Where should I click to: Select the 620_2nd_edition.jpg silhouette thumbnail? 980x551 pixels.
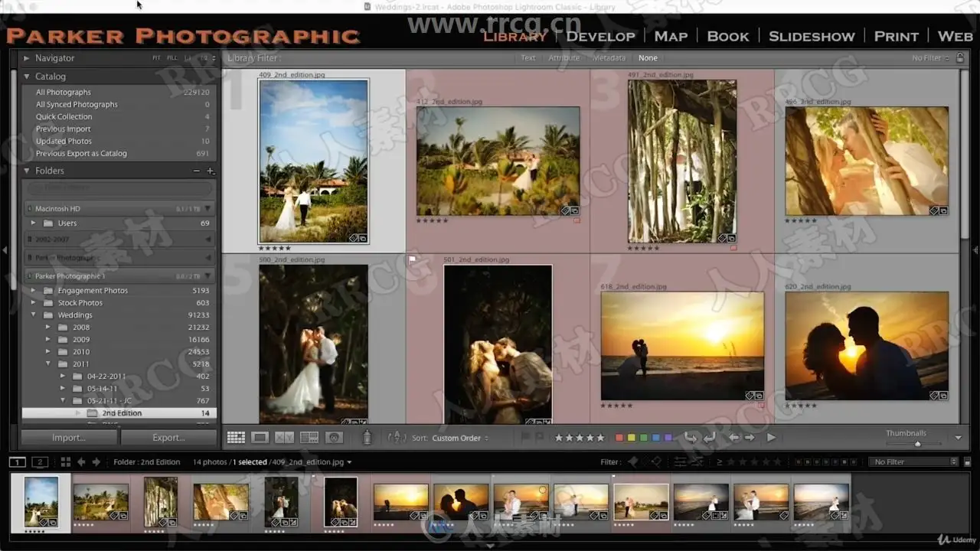[867, 346]
